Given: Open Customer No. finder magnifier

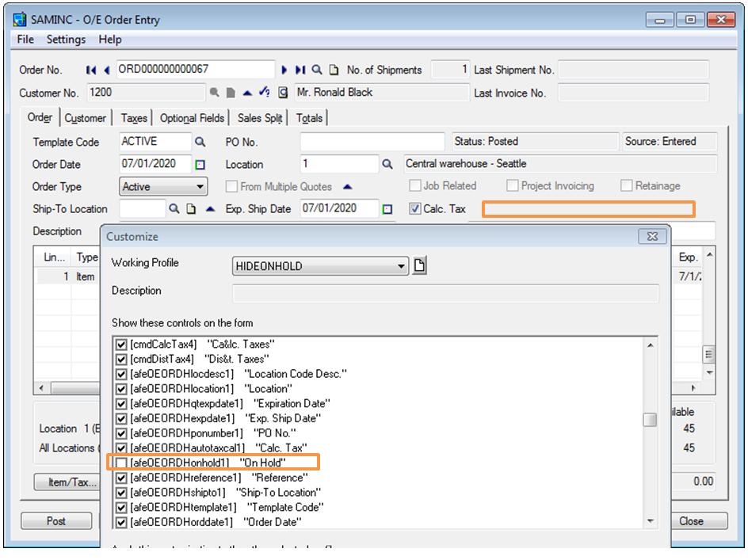Looking at the screenshot, I should coord(215,93).
